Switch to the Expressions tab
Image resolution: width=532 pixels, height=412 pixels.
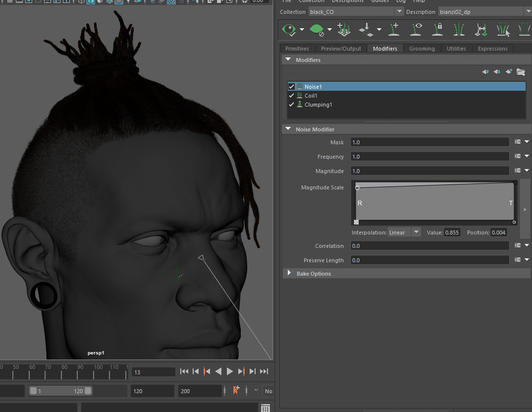point(493,49)
